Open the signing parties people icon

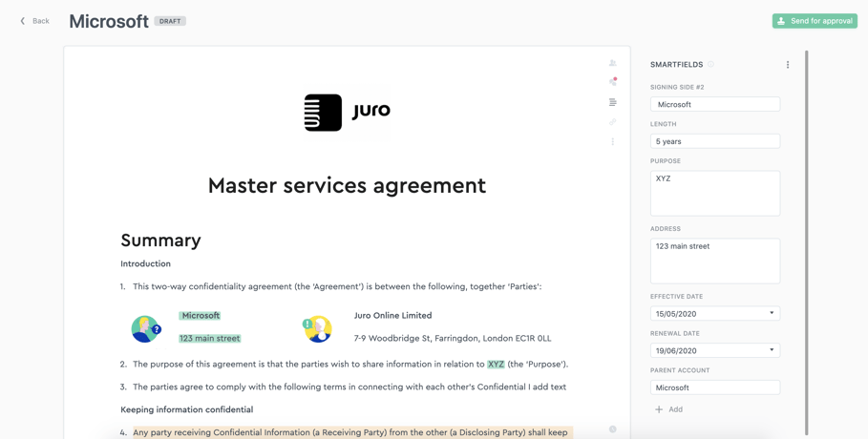point(613,63)
